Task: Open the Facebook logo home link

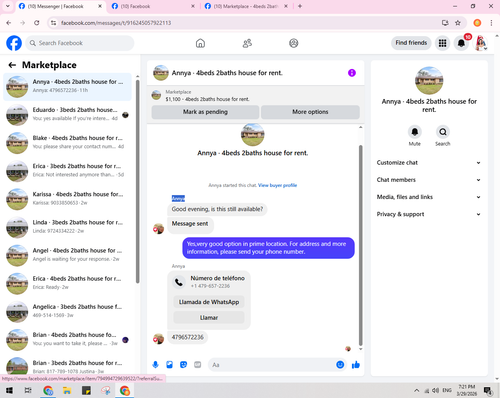Action: click(x=14, y=43)
